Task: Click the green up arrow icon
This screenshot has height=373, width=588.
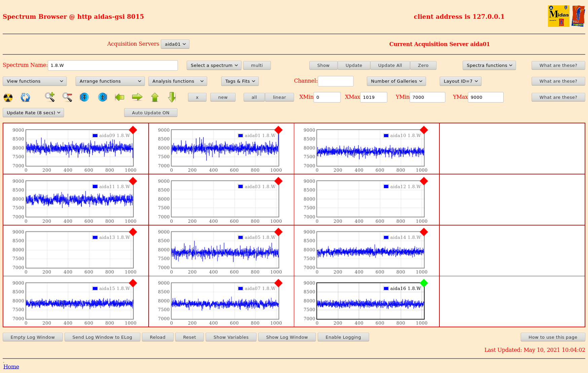Action: pyautogui.click(x=155, y=97)
